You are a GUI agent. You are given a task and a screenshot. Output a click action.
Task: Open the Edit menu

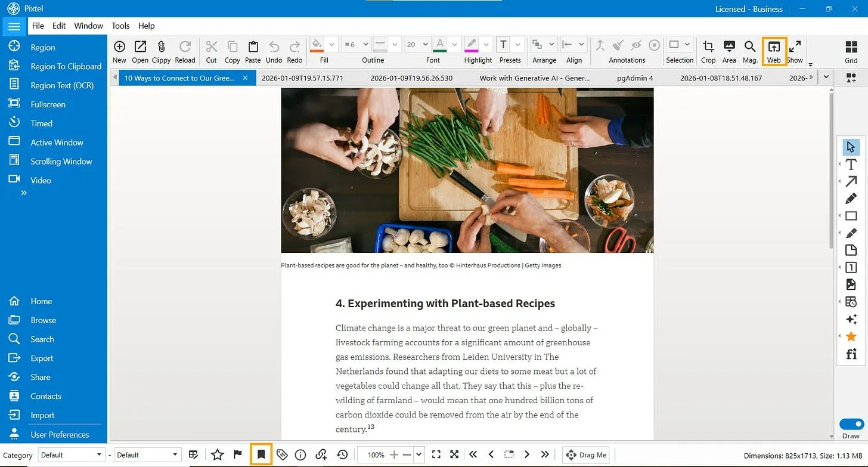click(x=59, y=26)
